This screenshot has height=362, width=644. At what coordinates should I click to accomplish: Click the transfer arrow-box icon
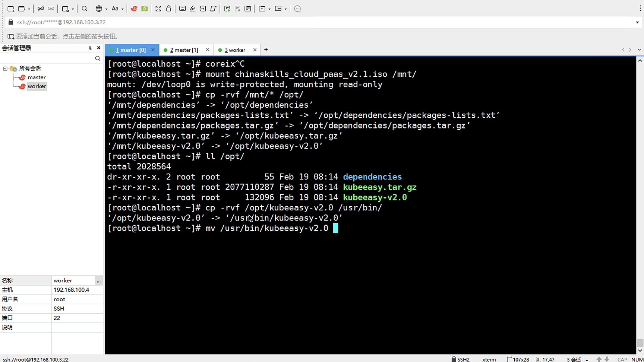tap(203, 9)
